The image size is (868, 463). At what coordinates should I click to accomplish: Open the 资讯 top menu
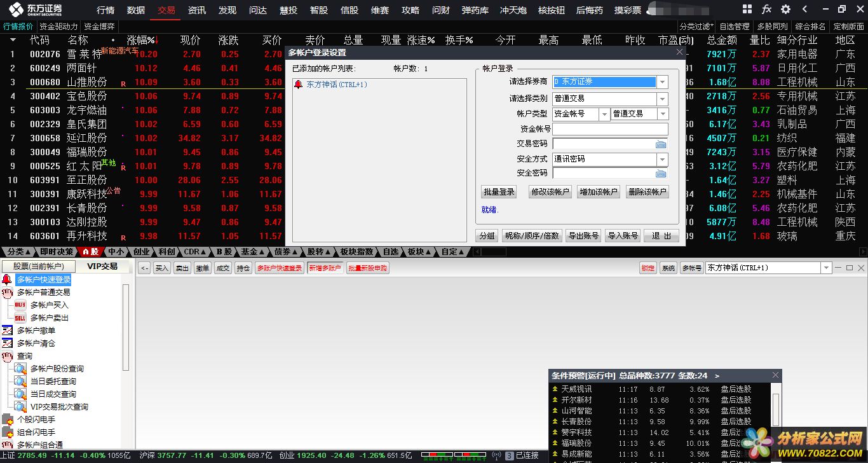[197, 10]
